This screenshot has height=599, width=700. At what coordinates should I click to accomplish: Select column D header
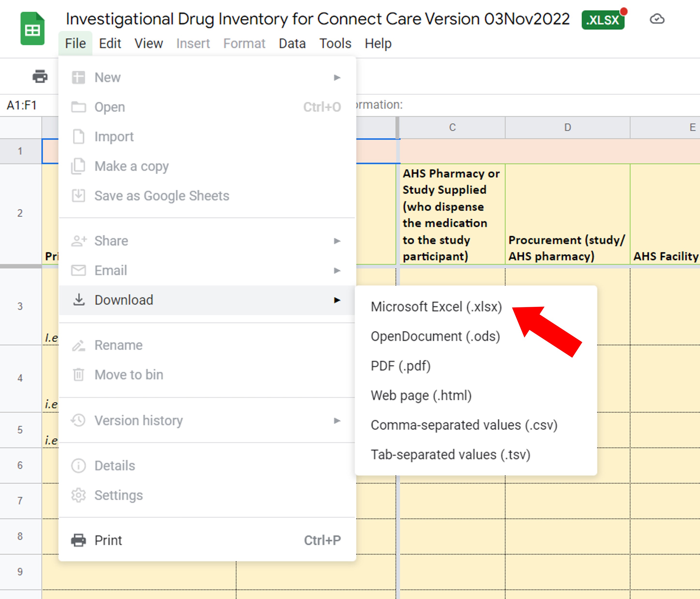[567, 128]
